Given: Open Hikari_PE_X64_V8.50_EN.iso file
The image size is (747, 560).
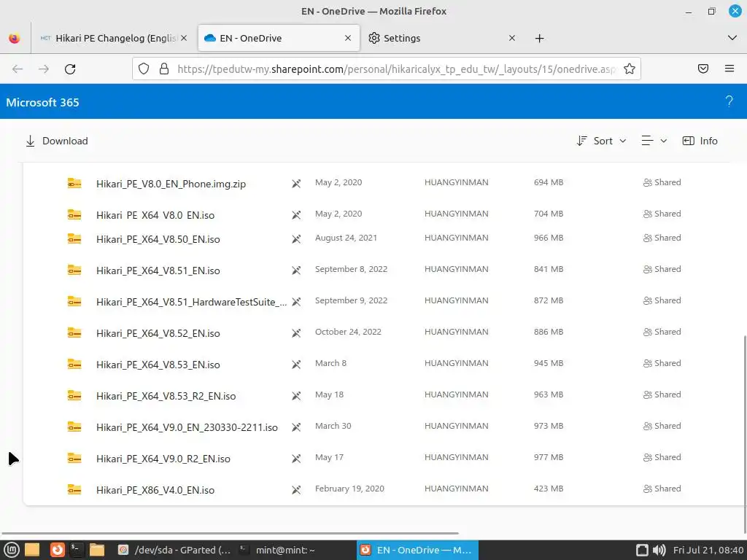Looking at the screenshot, I should (x=158, y=239).
